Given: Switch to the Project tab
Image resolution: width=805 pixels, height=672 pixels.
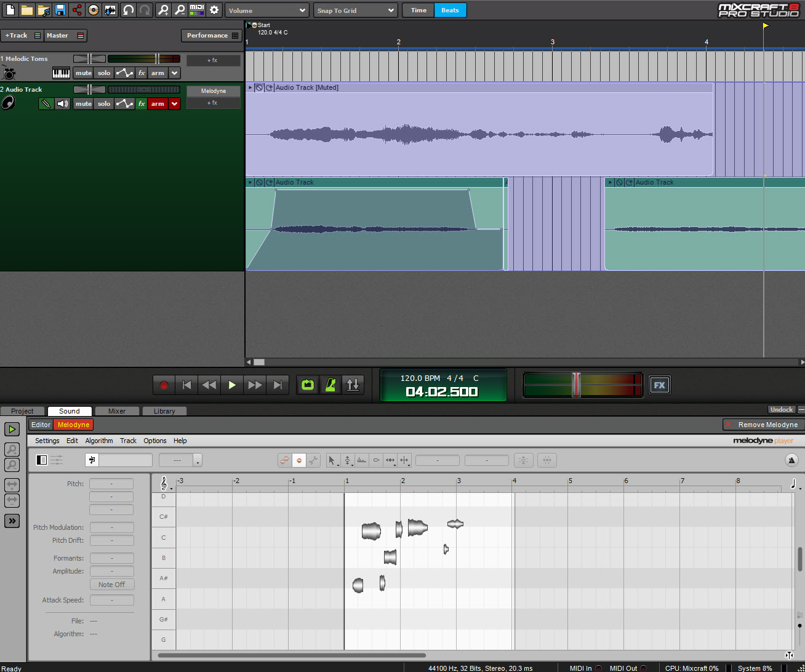Looking at the screenshot, I should pos(22,411).
